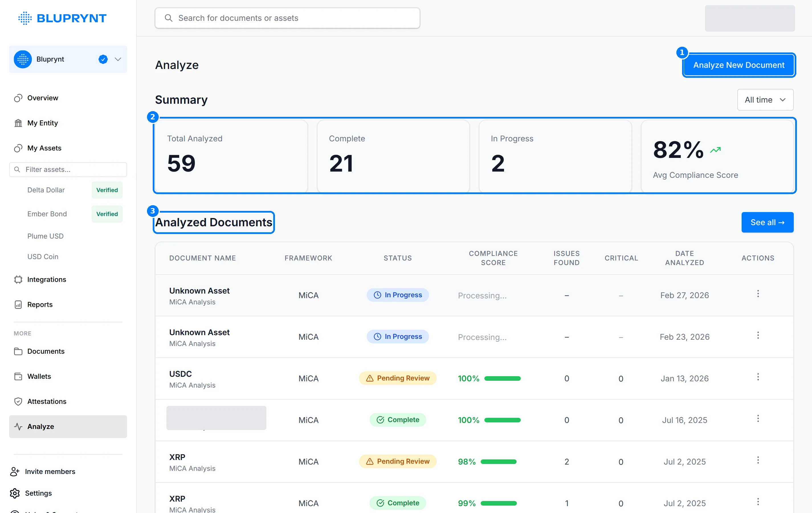Open the All time period dropdown

point(765,100)
